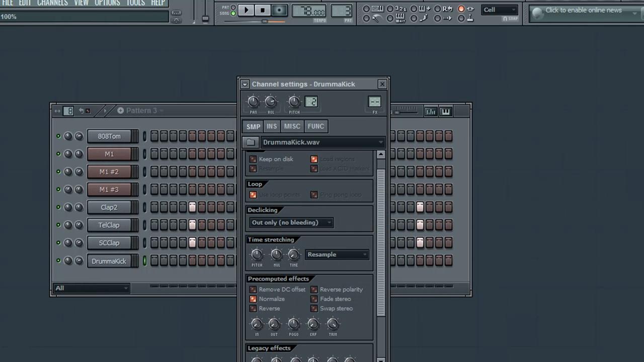Open the Channels menu
Image resolution: width=644 pixels, height=362 pixels.
pyautogui.click(x=52, y=3)
